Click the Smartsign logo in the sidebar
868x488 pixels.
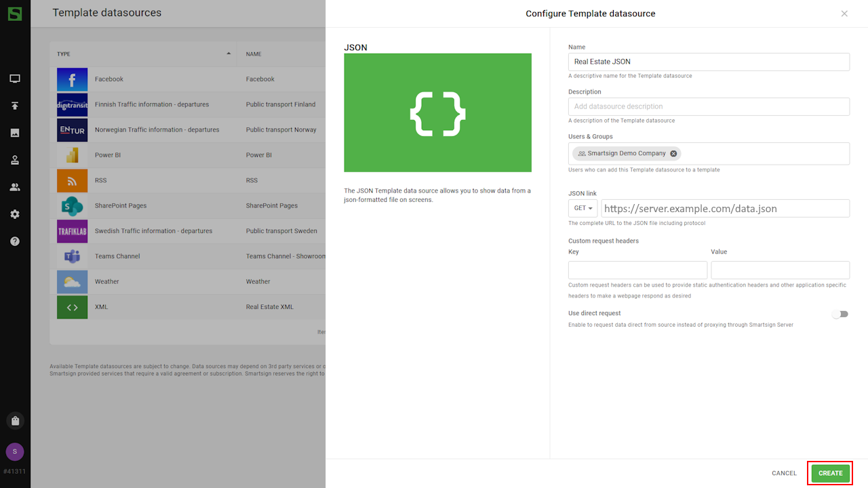tap(15, 14)
